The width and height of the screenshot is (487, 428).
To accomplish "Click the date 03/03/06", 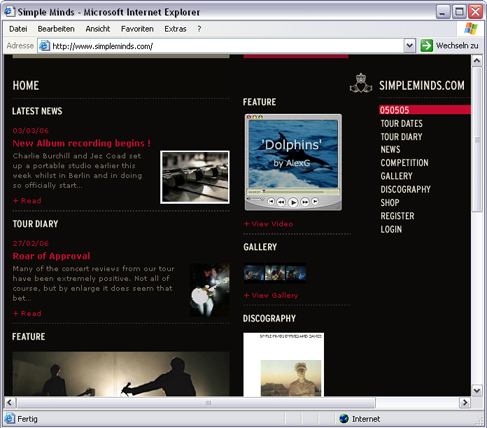I will pyautogui.click(x=31, y=131).
